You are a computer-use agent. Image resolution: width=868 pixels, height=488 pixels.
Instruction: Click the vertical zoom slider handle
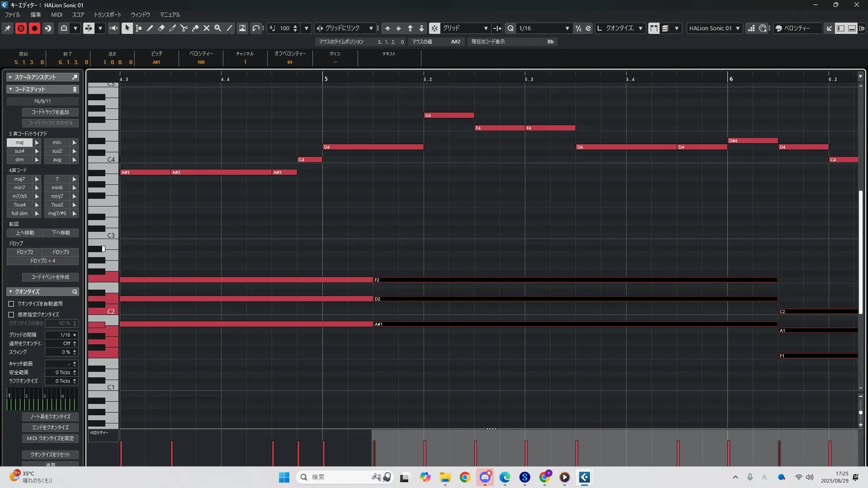click(x=860, y=413)
